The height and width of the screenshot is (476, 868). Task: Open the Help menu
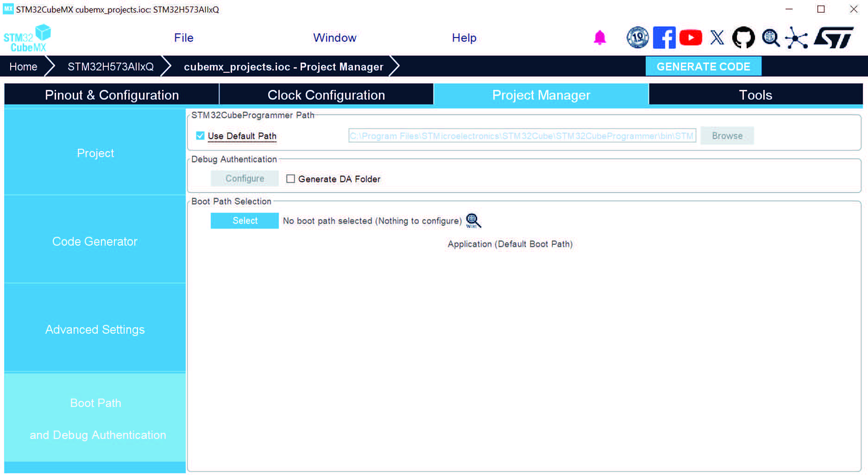pos(464,38)
